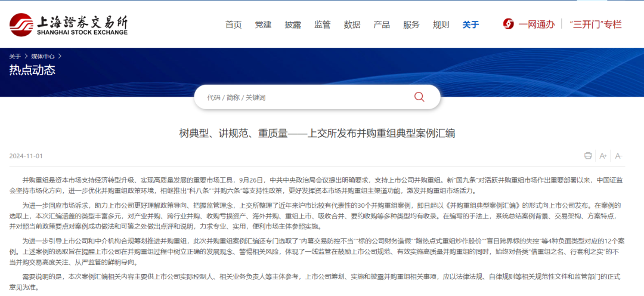Image resolution: width=644 pixels, height=296 pixels.
Task: Select 披露 in the top navigation
Action: point(293,24)
